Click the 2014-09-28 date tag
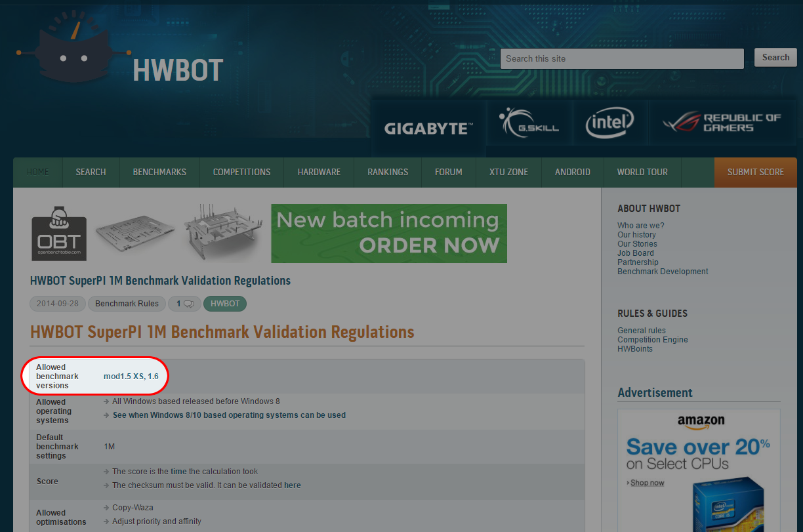Viewport: 803px width, 532px height. (x=58, y=304)
